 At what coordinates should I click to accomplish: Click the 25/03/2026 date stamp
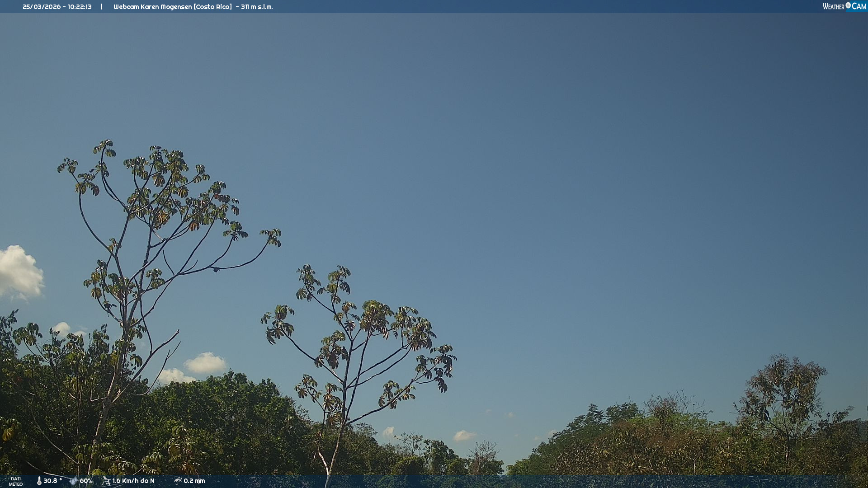click(x=42, y=7)
